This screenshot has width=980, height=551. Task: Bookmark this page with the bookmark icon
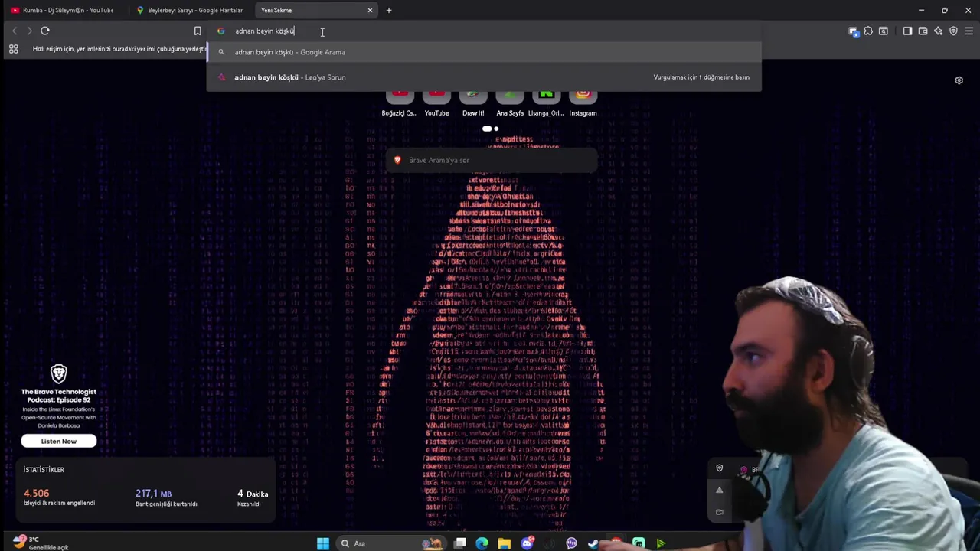click(x=198, y=31)
